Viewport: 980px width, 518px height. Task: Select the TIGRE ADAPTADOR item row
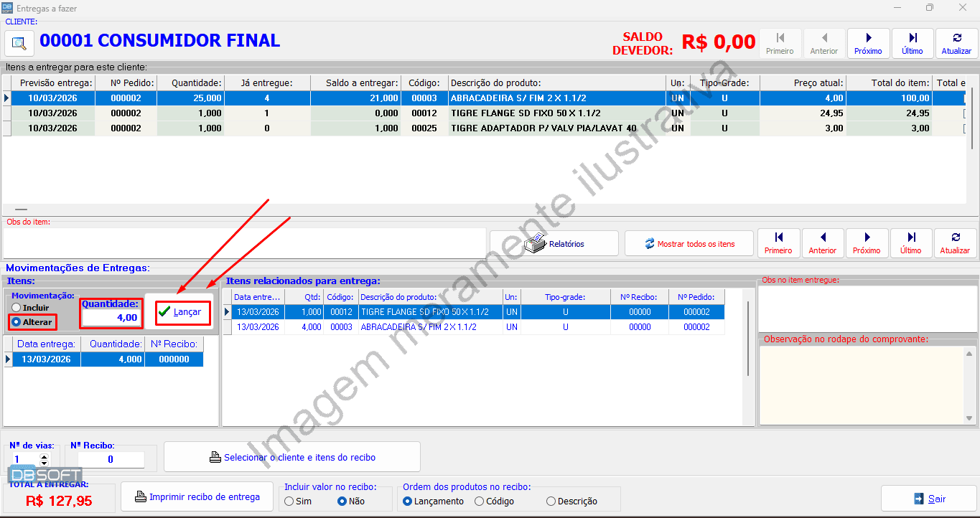(543, 128)
